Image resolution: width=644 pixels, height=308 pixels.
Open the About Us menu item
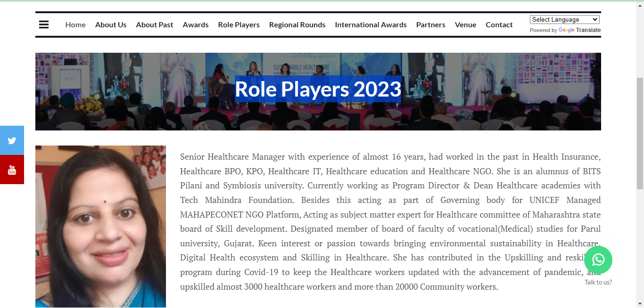(x=111, y=24)
